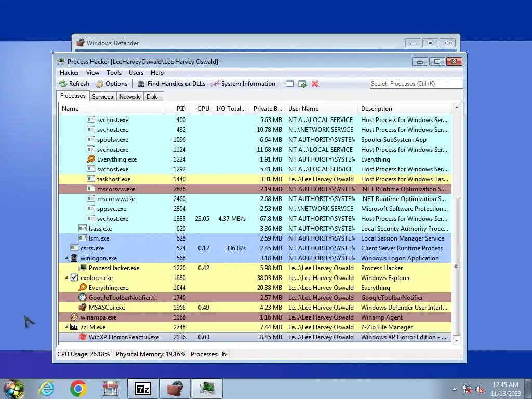This screenshot has width=532, height=399.
Task: Click the 7zFM.exe process icon
Action: [74, 327]
